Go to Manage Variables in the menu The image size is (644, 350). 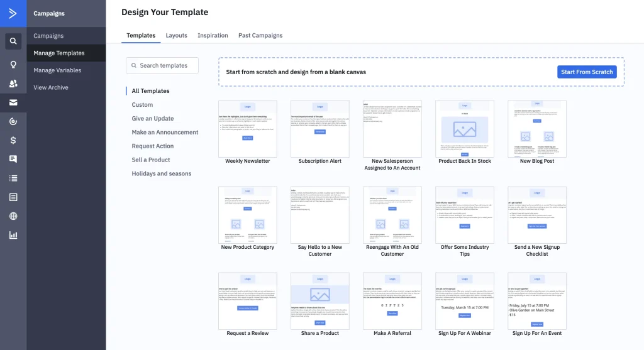[57, 70]
